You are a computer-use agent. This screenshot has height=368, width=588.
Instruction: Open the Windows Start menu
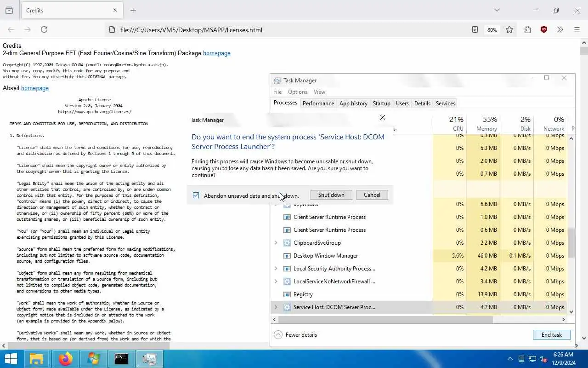tap(11, 359)
